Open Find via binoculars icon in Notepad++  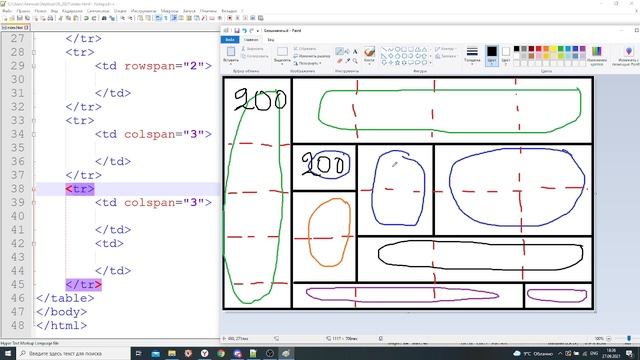104,18
